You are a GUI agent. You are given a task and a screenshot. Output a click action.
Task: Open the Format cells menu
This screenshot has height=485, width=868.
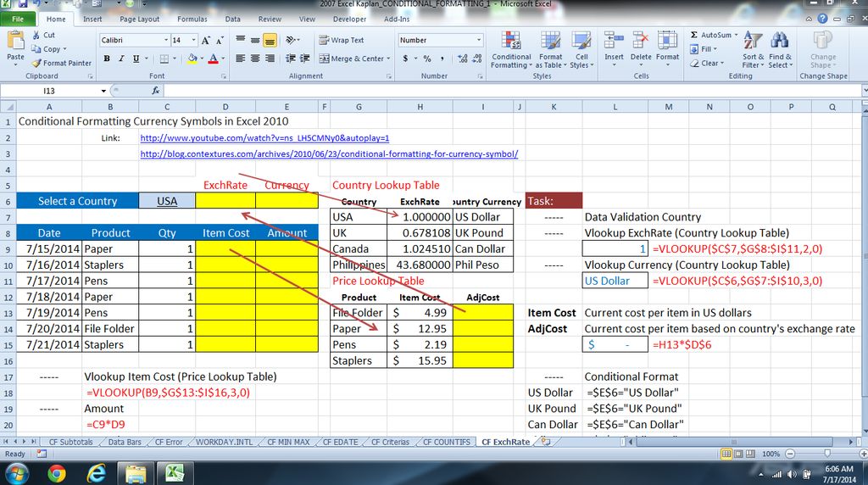tap(667, 48)
